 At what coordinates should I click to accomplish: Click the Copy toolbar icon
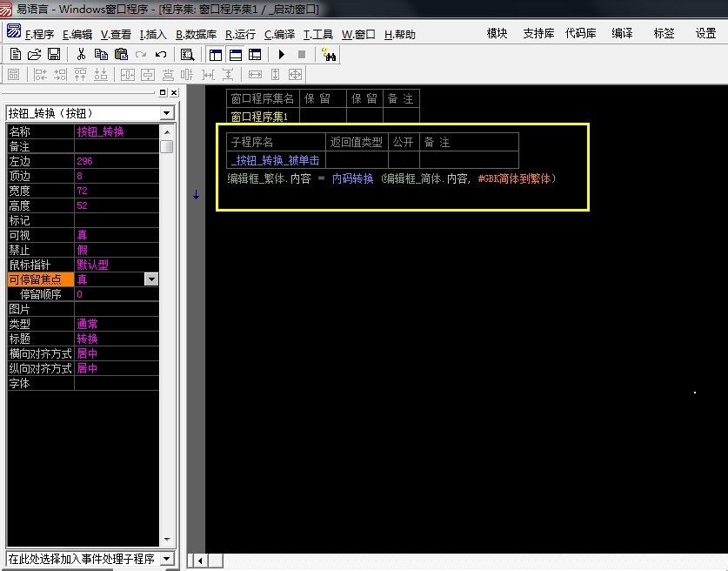tap(101, 54)
